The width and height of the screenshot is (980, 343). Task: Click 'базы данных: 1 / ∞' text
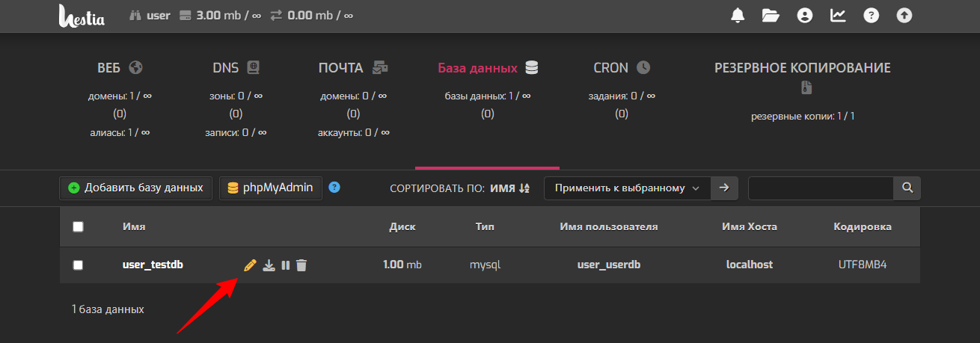coord(488,96)
